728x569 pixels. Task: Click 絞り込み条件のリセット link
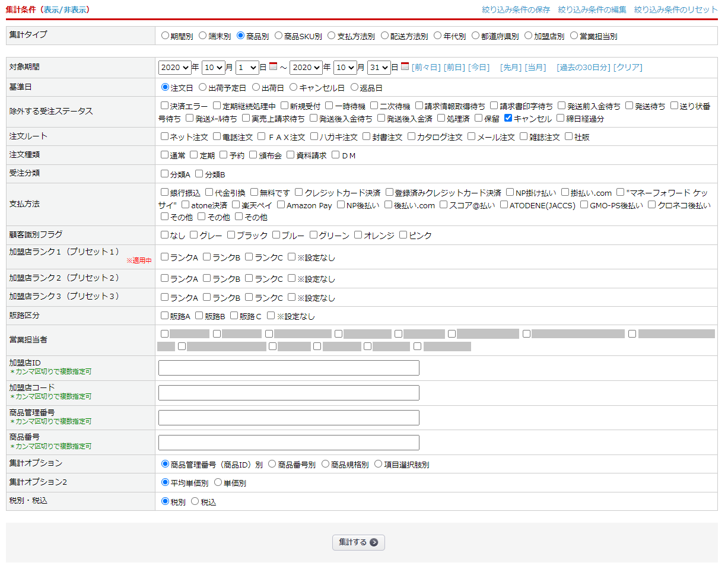(x=675, y=9)
